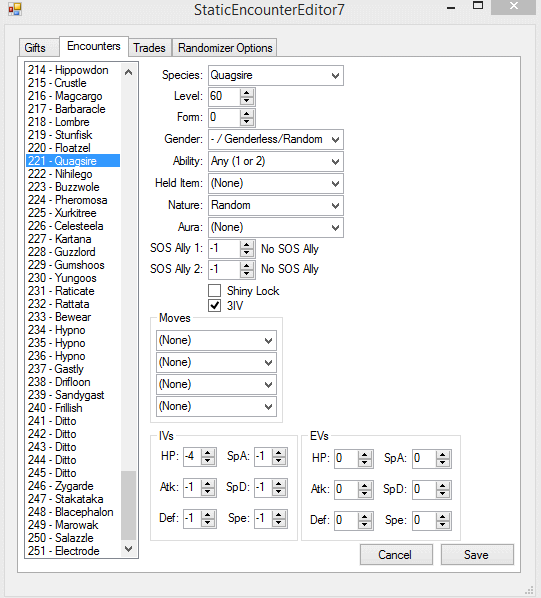Click the encounter list scroll down arrow
This screenshot has height=598, width=541.
(128, 549)
